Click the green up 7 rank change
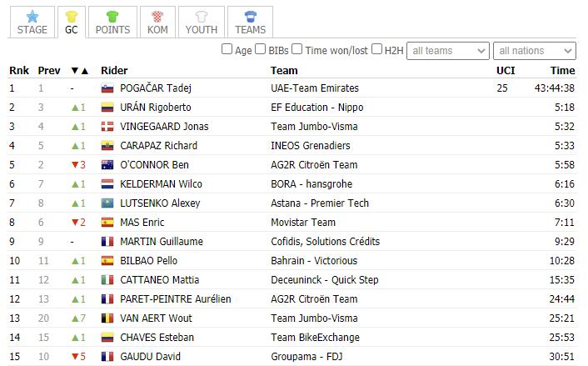 [78, 318]
